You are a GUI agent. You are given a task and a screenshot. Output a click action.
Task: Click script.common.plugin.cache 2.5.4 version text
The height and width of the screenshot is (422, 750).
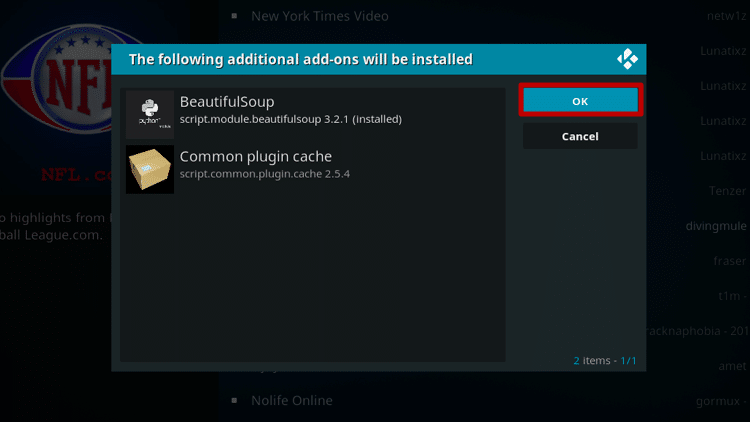pos(265,174)
